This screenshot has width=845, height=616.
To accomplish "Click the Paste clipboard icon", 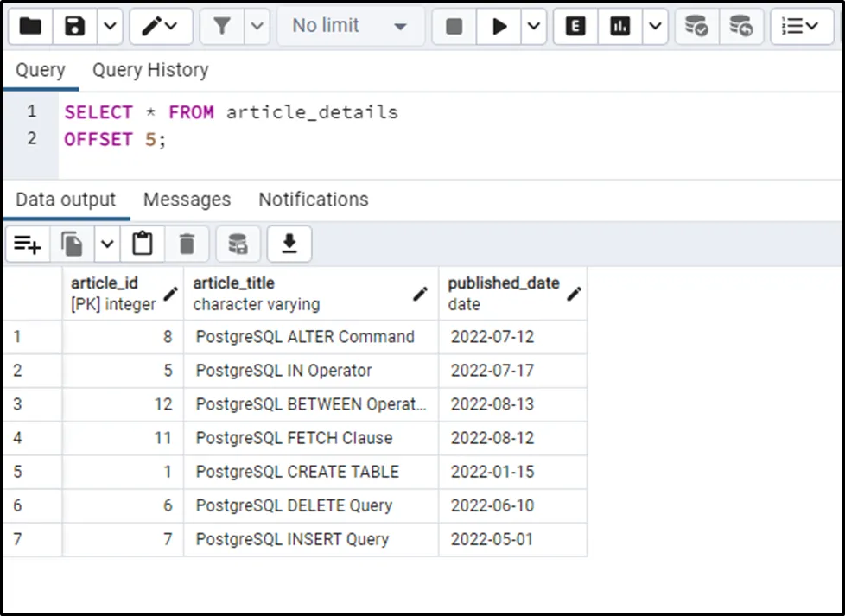I will point(143,245).
